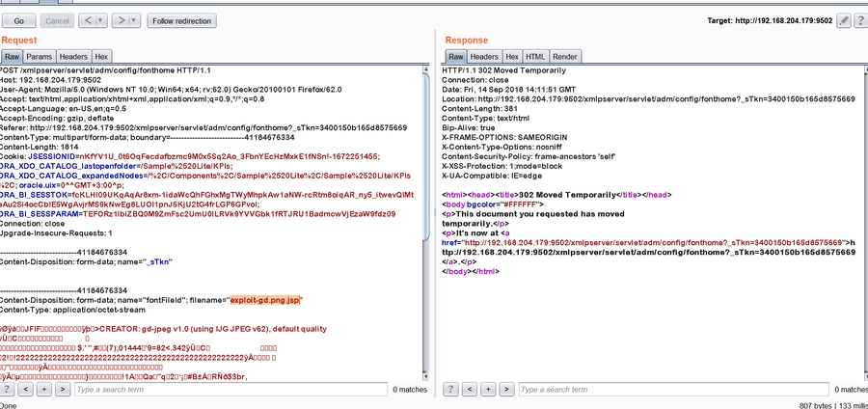Click the request search term field
The width and height of the screenshot is (868, 409).
tap(230, 389)
